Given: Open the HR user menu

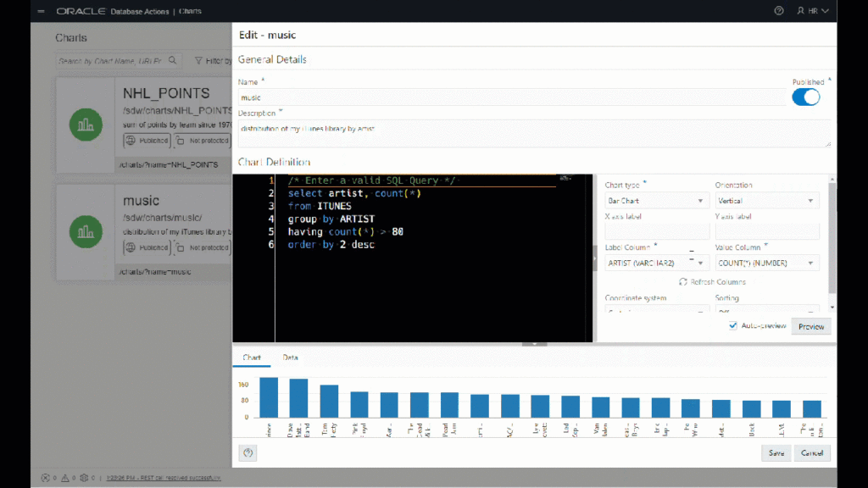Looking at the screenshot, I should [x=812, y=11].
